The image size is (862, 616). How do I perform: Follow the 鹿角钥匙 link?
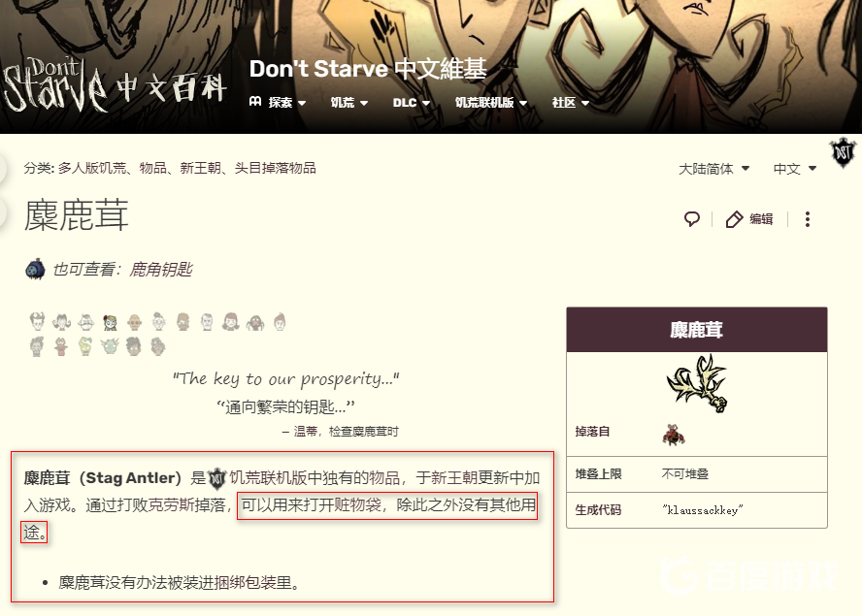coord(161,270)
